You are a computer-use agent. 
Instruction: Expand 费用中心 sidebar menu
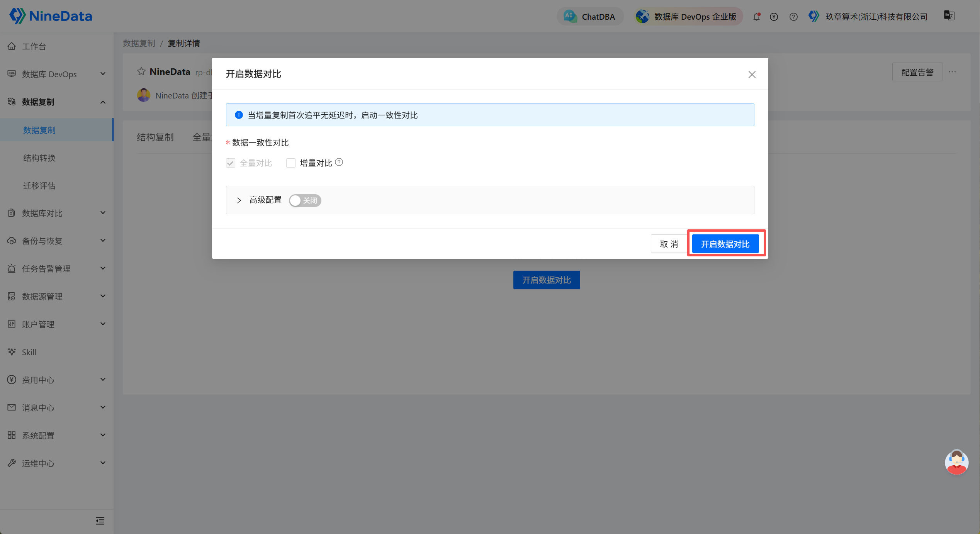click(57, 380)
